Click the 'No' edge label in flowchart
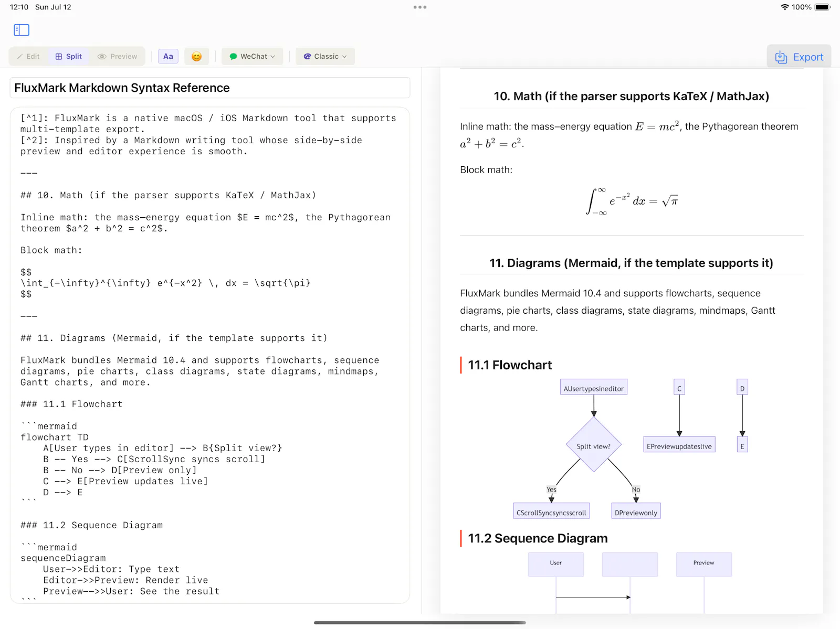This screenshot has width=840, height=629. (636, 489)
